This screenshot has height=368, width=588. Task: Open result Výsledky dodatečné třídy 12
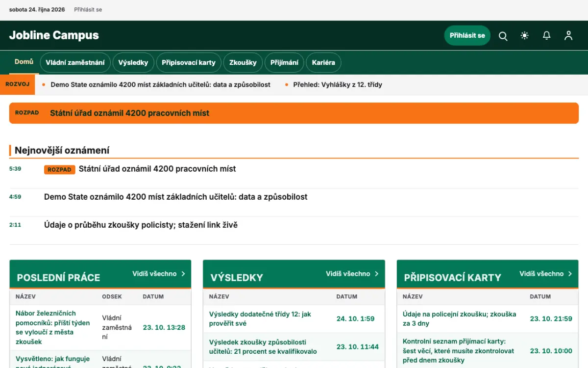[x=260, y=319]
